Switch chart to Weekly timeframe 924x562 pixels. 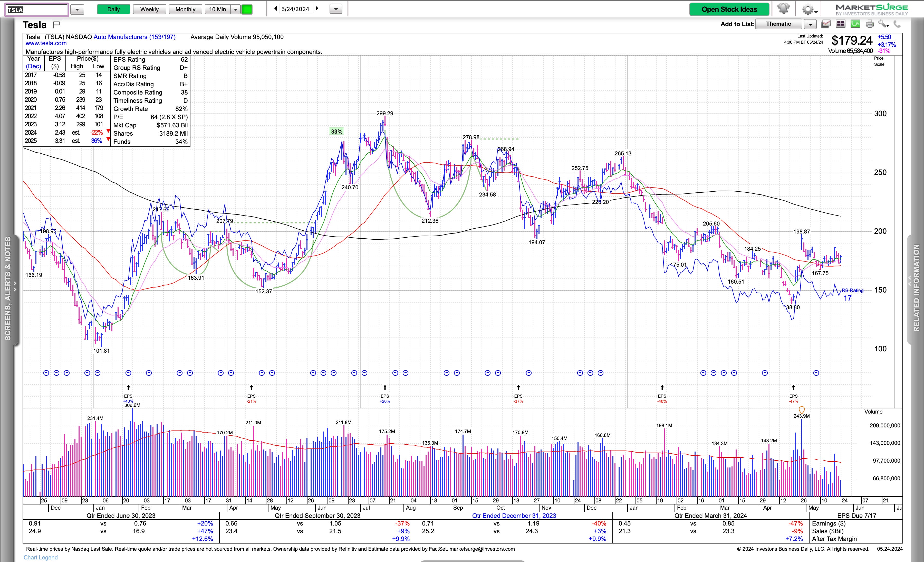click(x=149, y=10)
